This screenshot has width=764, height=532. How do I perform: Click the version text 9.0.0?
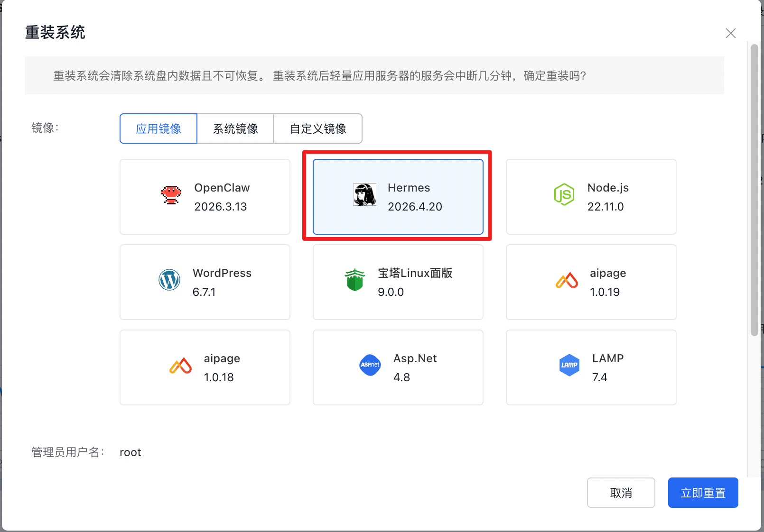[391, 292]
